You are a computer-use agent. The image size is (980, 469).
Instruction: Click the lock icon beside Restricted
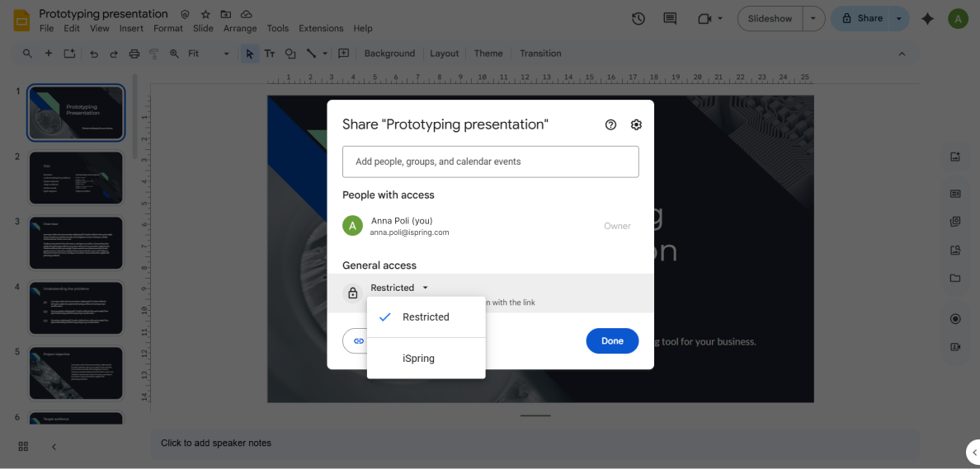click(x=352, y=293)
